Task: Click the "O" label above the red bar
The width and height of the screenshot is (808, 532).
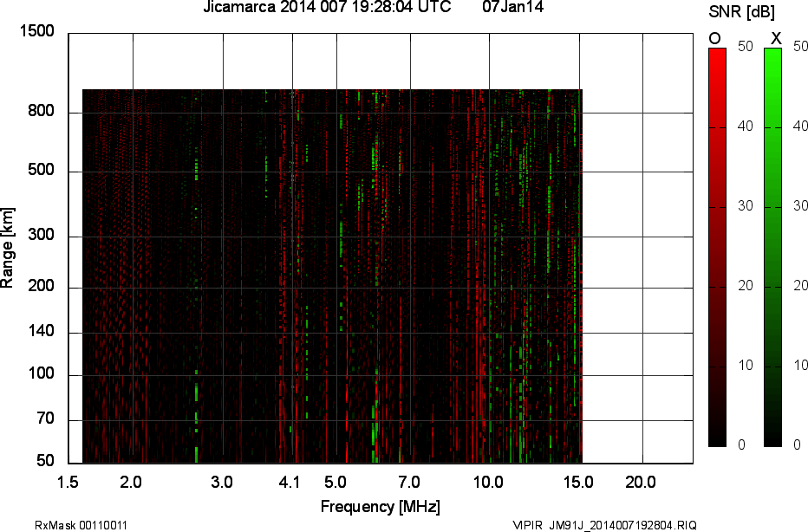Action: coord(714,38)
